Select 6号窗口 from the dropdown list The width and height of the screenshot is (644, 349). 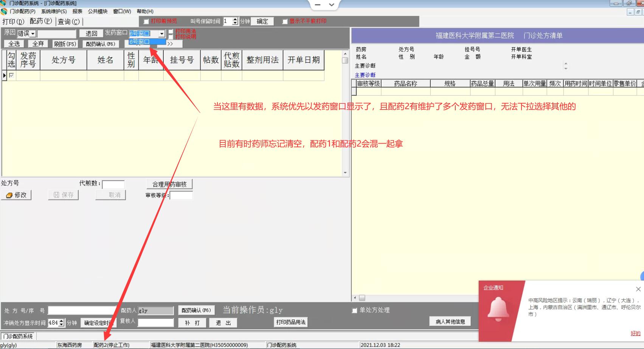[147, 42]
